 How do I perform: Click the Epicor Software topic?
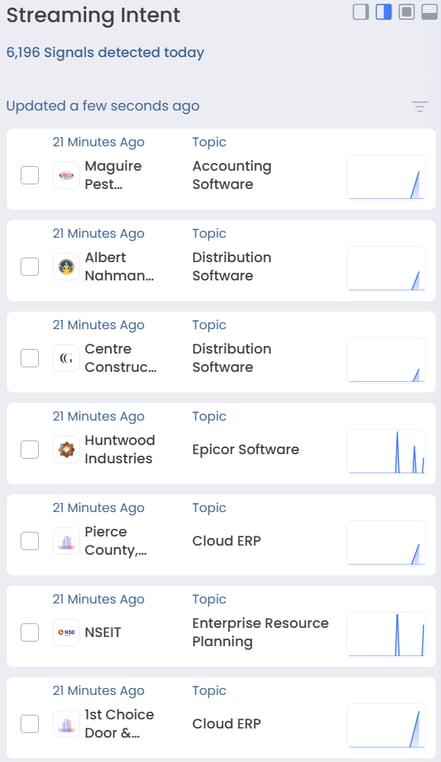tap(246, 450)
